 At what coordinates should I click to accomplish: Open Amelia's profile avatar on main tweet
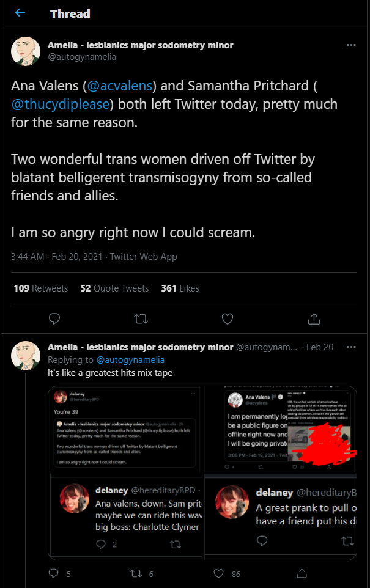pyautogui.click(x=26, y=51)
